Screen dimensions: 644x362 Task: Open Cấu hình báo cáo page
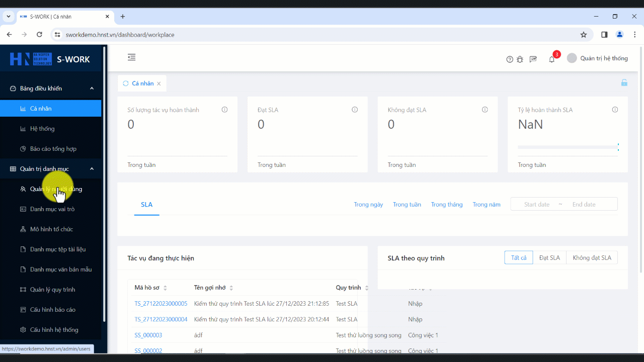[x=50, y=310]
